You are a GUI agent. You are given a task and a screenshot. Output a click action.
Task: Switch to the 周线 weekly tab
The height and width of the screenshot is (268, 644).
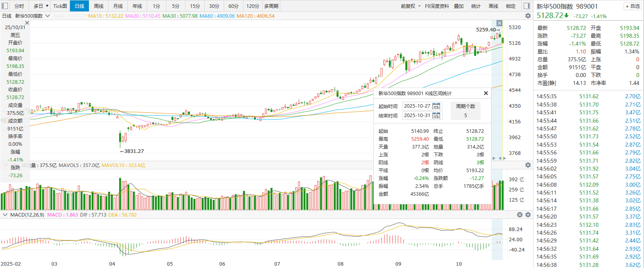(x=99, y=6)
